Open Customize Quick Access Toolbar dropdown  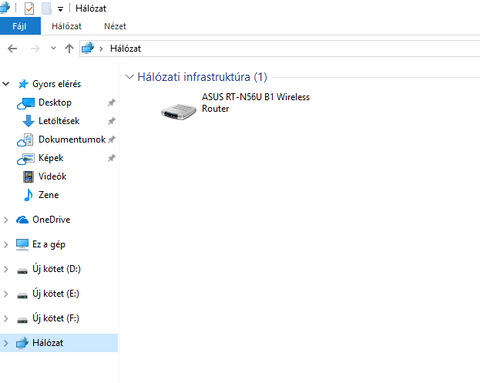[60, 9]
